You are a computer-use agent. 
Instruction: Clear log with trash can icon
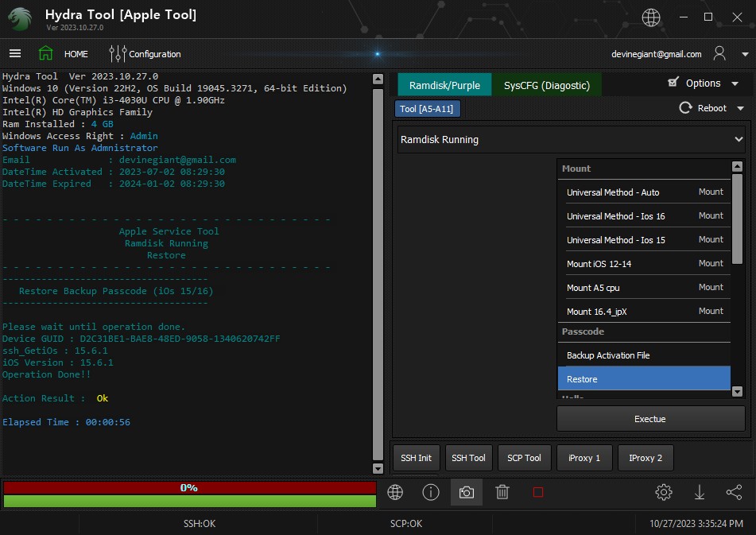(502, 492)
